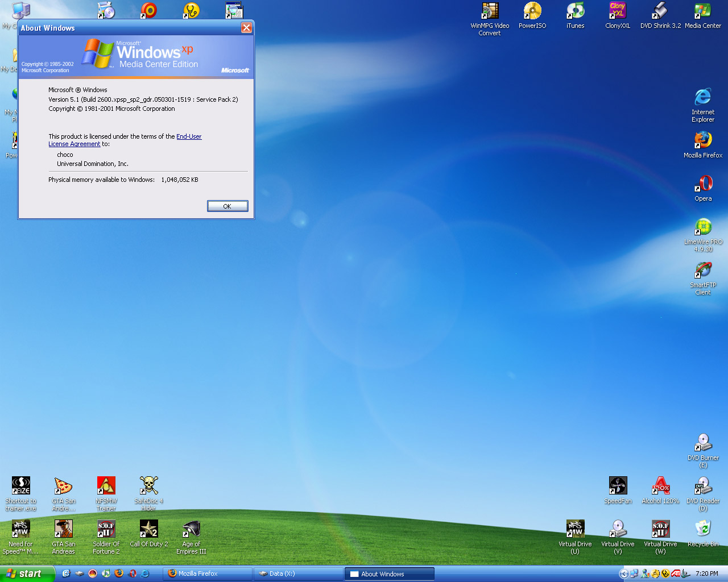This screenshot has height=582, width=728.
Task: Click the Physical memory 1,048,052 KB value
Action: tap(180, 180)
